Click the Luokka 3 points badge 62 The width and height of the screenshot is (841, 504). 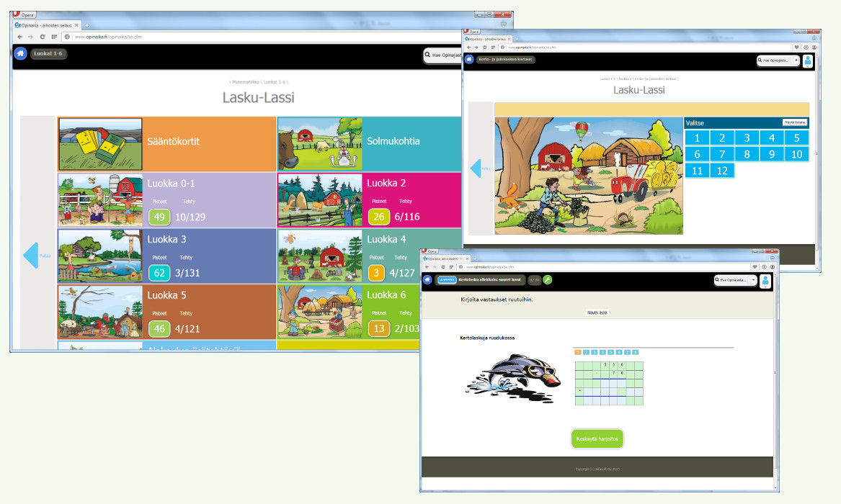pos(159,273)
